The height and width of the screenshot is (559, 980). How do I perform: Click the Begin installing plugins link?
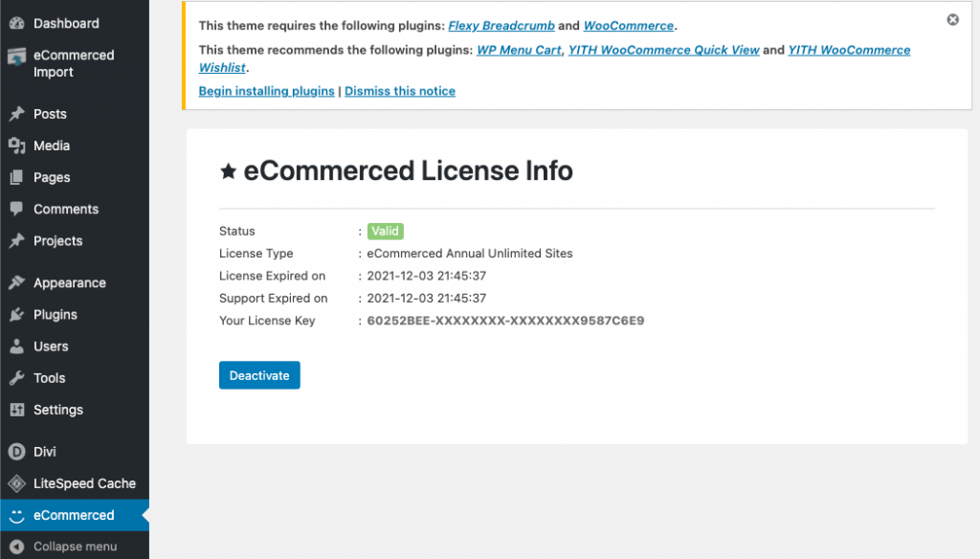(x=266, y=91)
